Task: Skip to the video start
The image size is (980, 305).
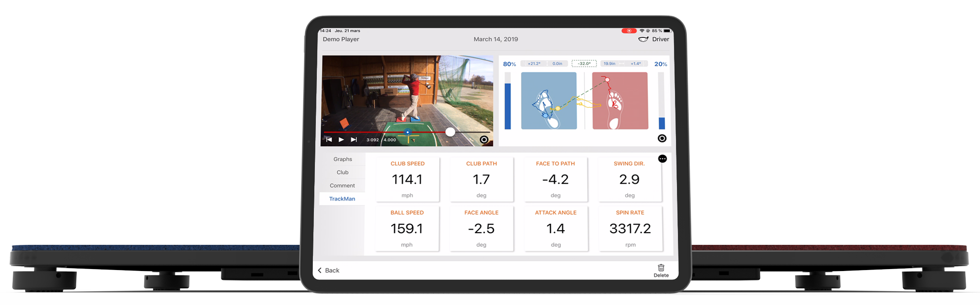Action: [329, 140]
